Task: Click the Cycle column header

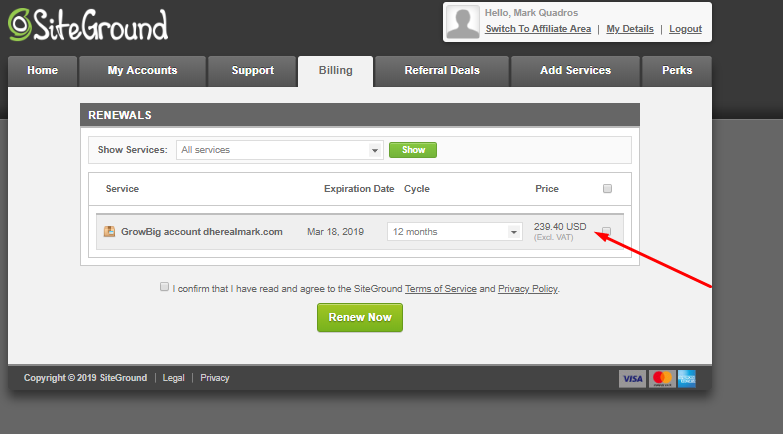Action: (x=416, y=189)
